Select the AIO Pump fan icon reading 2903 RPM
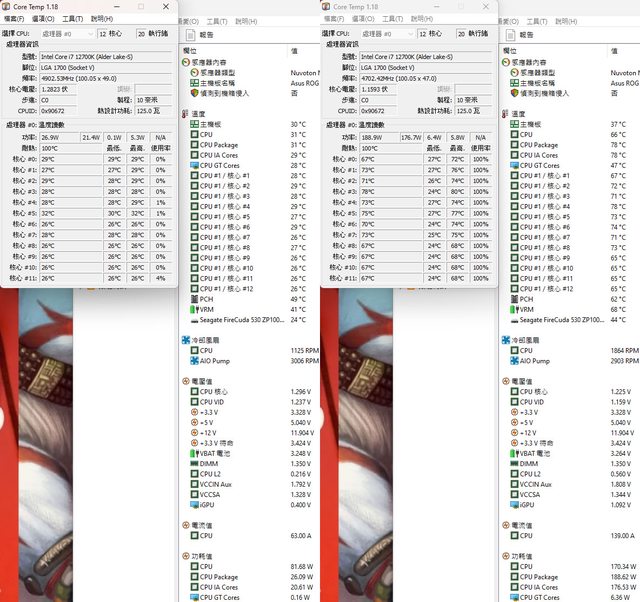Screen dimensions: 640x602 tap(514, 361)
